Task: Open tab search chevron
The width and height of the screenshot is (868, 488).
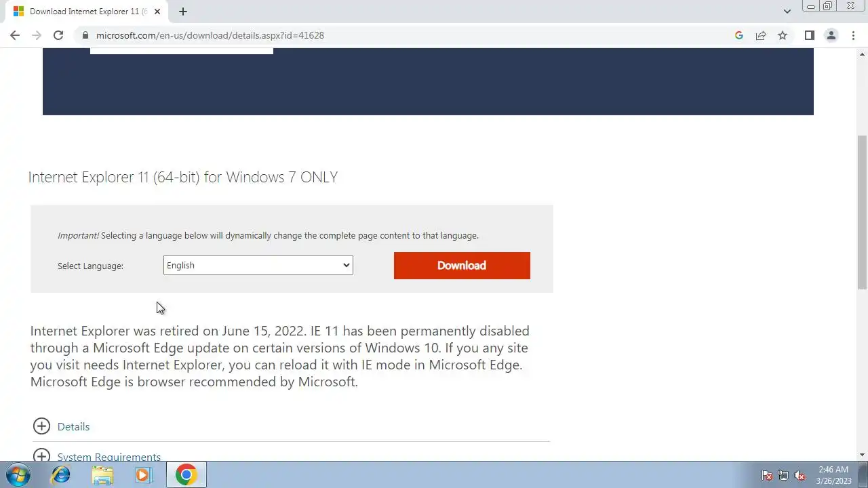Action: tap(787, 12)
